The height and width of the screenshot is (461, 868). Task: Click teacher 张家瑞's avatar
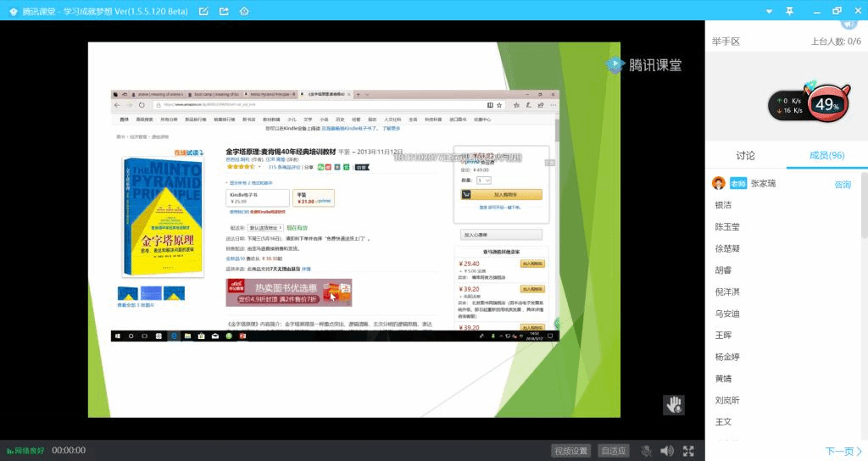(719, 184)
